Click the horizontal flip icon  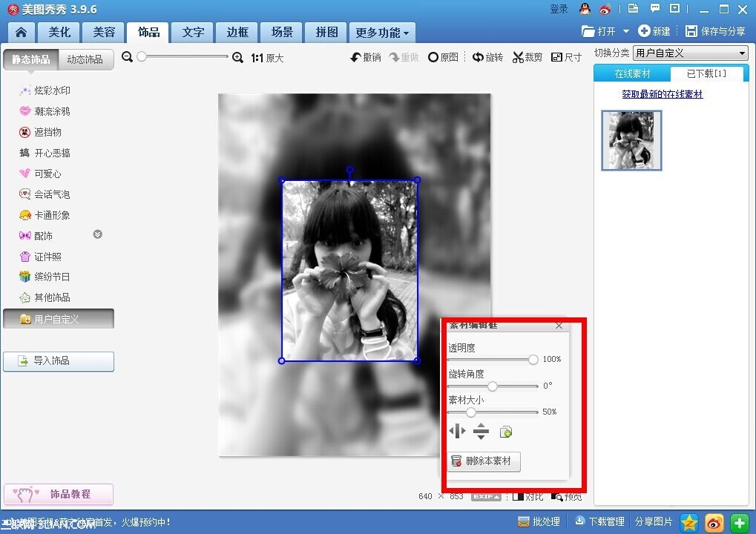(x=457, y=431)
